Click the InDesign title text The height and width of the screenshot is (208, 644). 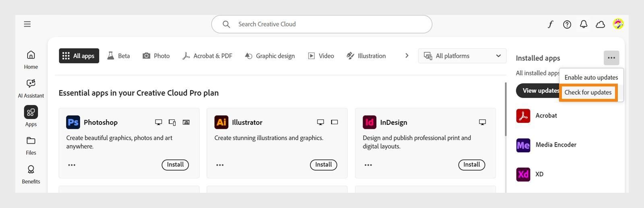[x=394, y=122]
